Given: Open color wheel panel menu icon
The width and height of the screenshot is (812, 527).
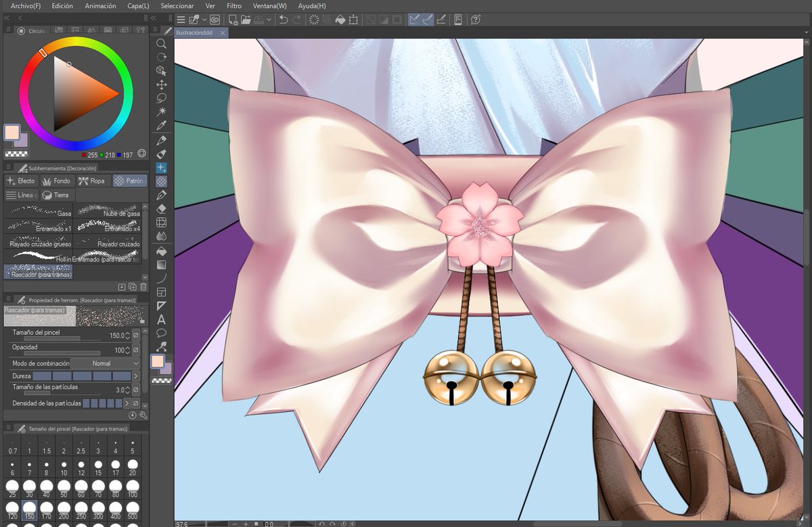Looking at the screenshot, I should (x=7, y=30).
